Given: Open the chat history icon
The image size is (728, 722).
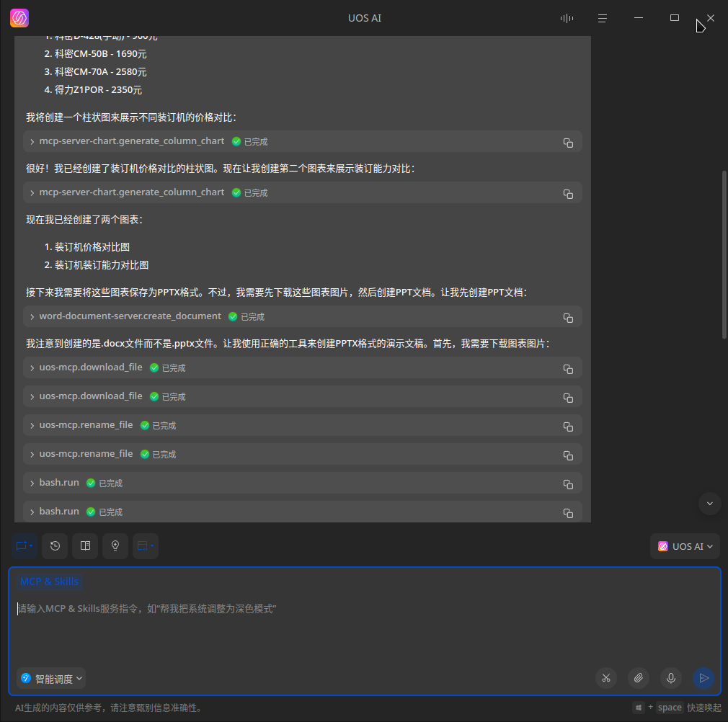Looking at the screenshot, I should 55,545.
